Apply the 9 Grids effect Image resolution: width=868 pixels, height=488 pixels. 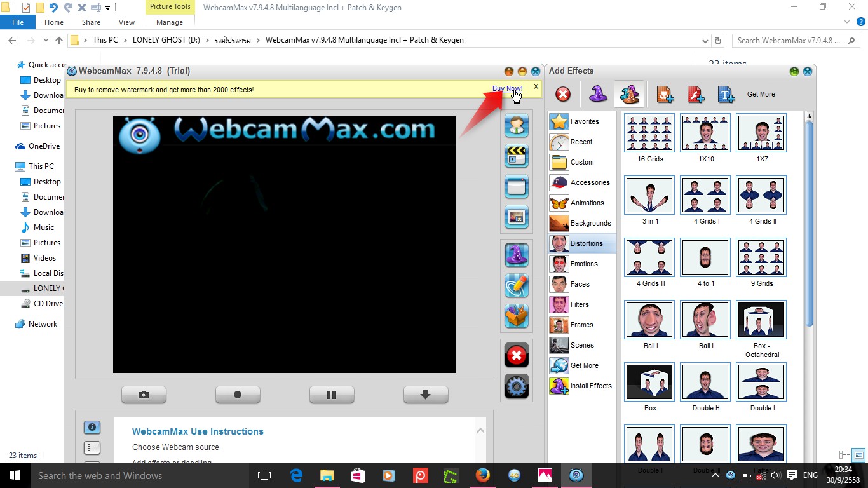(761, 257)
